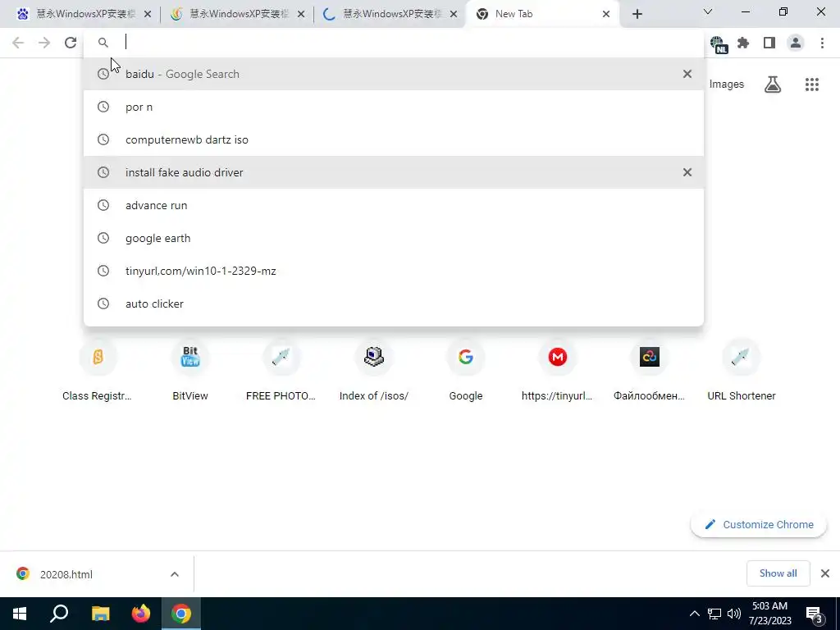Open the Windows Start menu

20,614
